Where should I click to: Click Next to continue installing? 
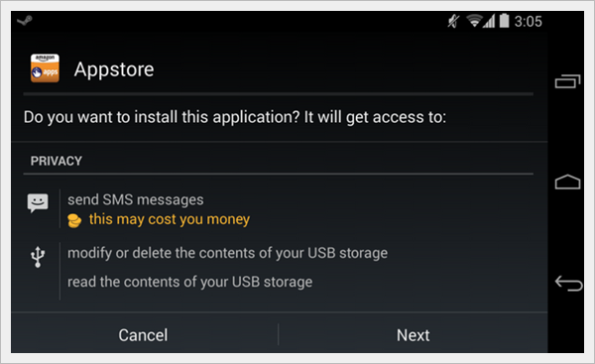[x=414, y=335]
